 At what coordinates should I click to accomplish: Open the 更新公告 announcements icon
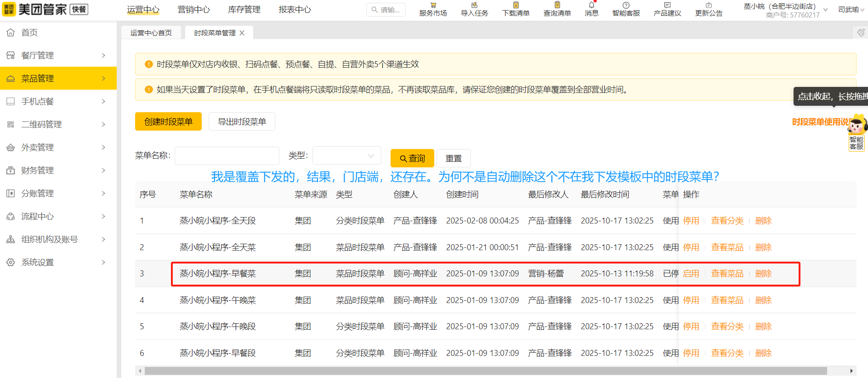coord(709,6)
